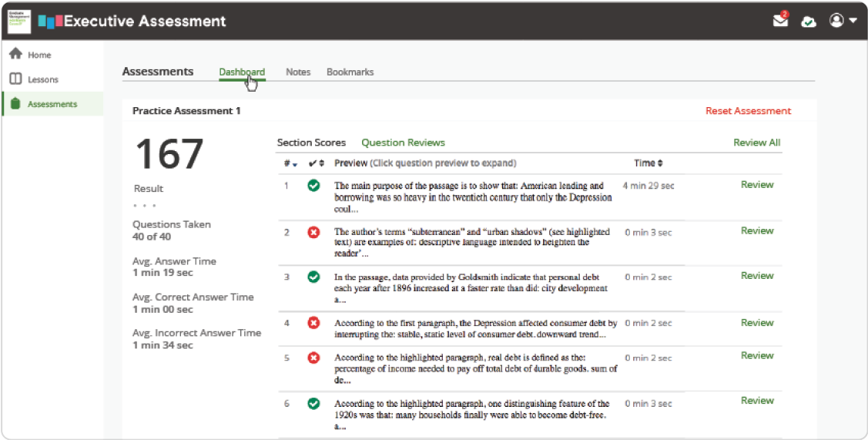Viewport: 868px width, 440px height.
Task: Click the Executive Assessment logo bars
Action: [x=50, y=21]
